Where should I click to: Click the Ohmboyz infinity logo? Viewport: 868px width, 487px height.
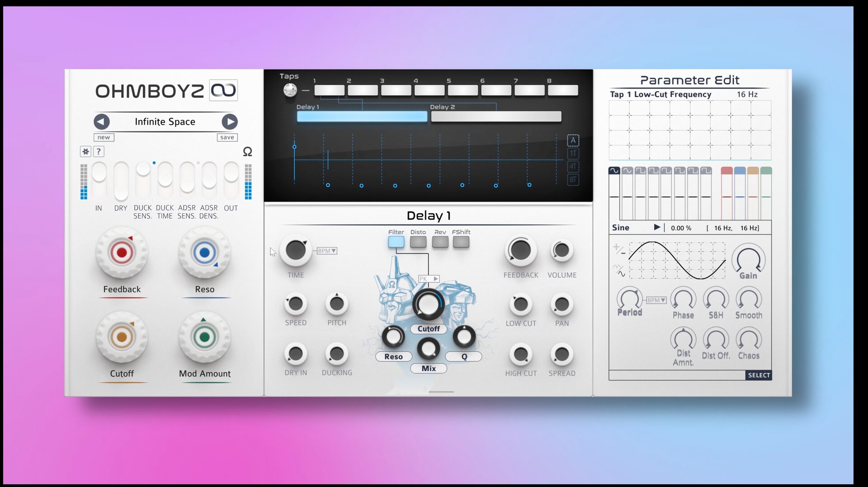pos(223,90)
